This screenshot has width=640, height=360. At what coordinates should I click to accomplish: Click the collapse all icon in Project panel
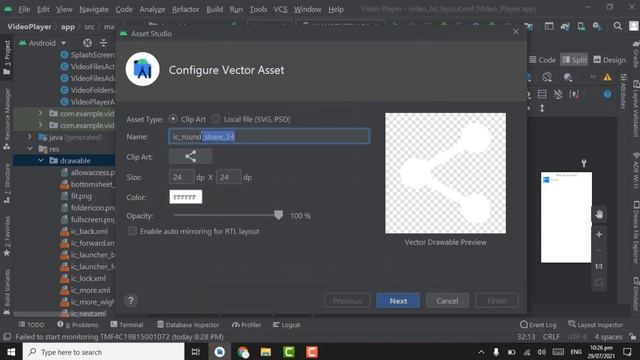104,43
